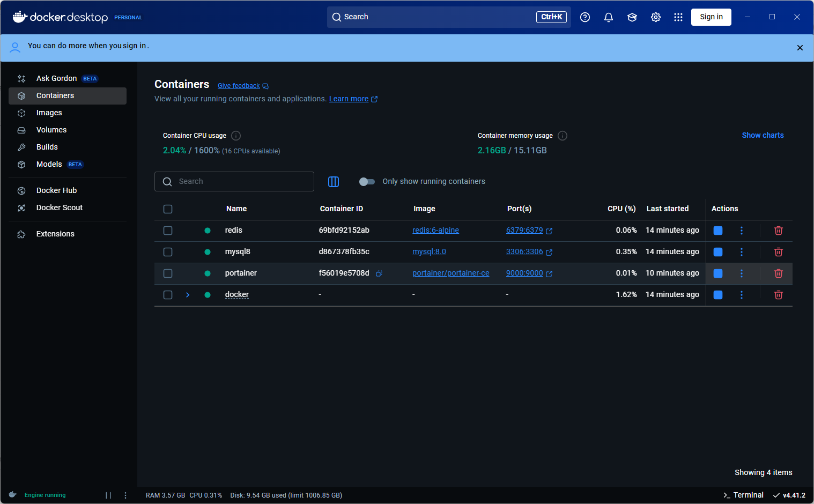
Task: Select Containers in sidebar
Action: [68, 95]
